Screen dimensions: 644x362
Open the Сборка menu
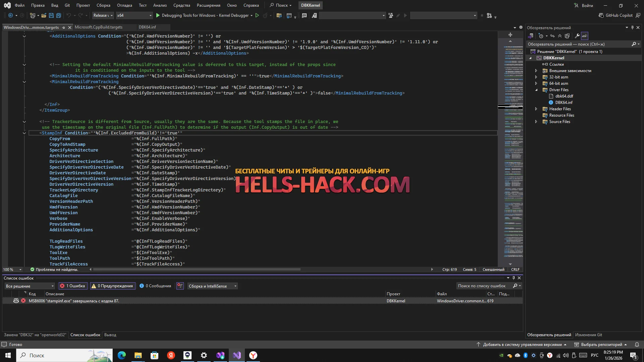point(103,5)
